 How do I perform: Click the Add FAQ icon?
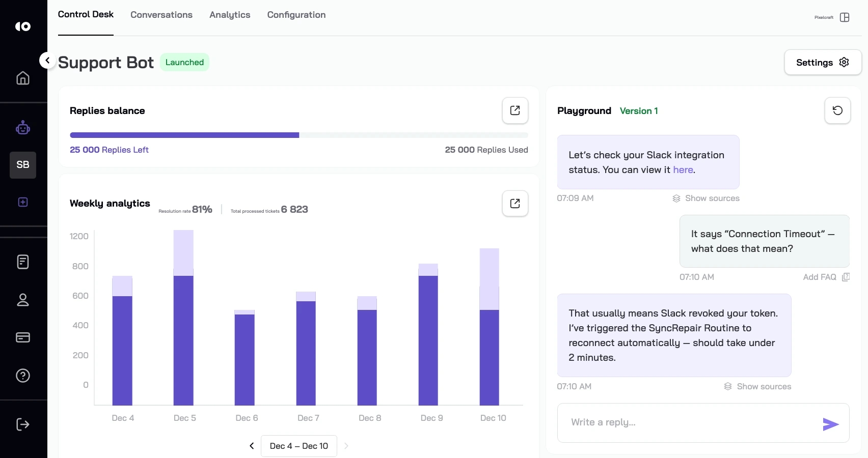[846, 277]
